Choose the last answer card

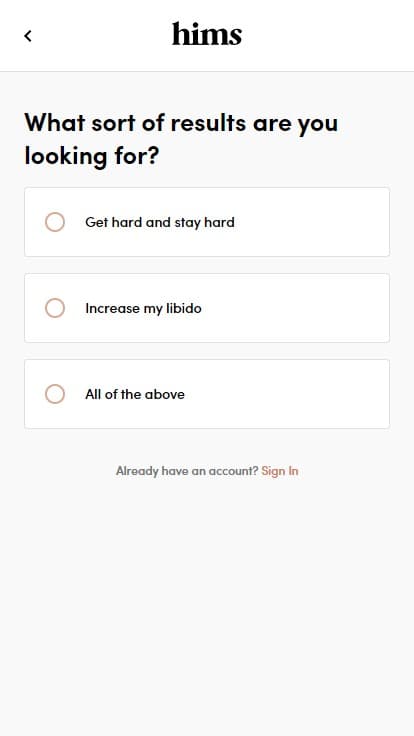point(207,394)
